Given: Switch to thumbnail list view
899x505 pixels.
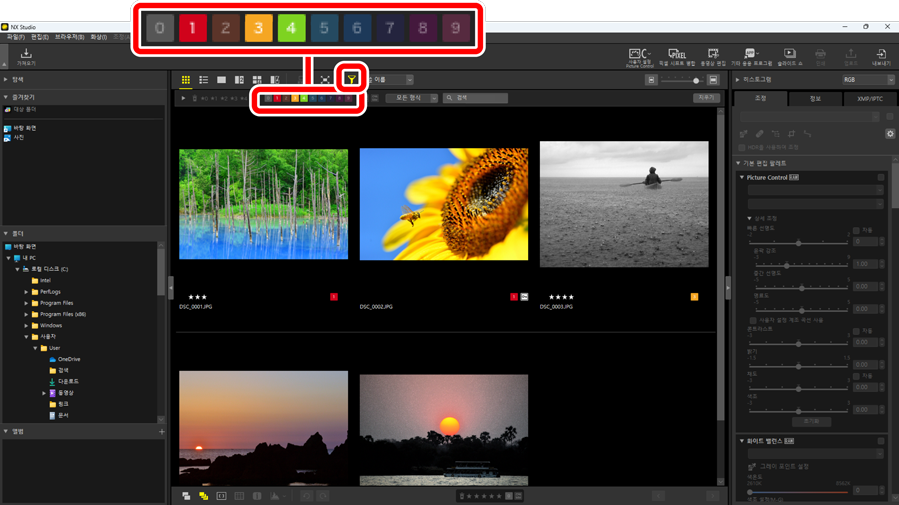Looking at the screenshot, I should click(203, 80).
